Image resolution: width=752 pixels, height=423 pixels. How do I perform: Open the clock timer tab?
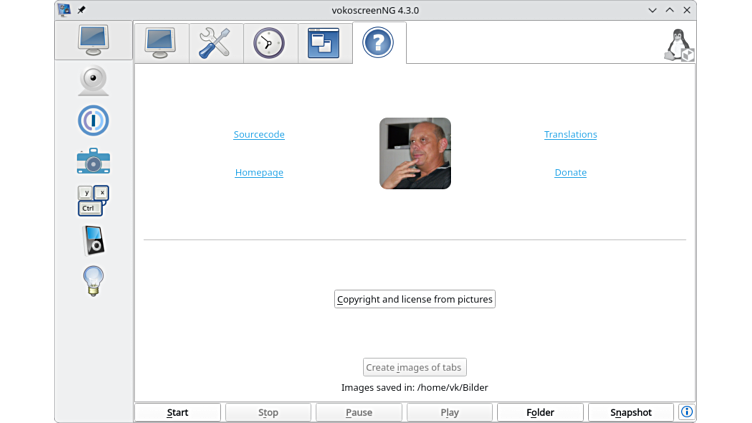(269, 43)
